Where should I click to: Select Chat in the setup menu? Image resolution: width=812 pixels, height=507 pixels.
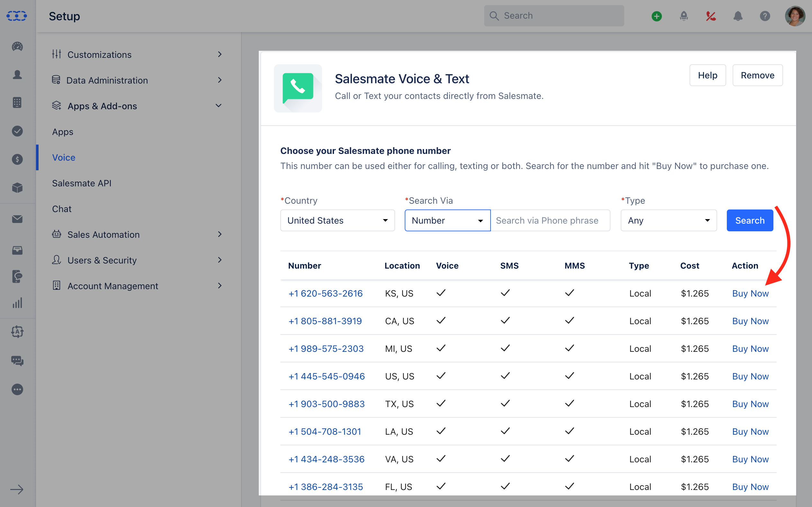(x=62, y=209)
